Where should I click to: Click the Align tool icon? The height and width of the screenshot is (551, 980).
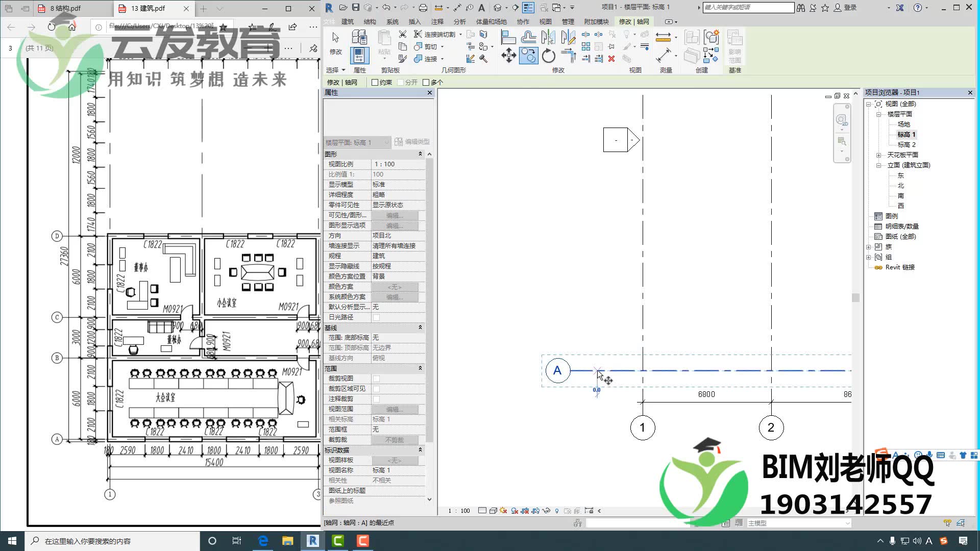pyautogui.click(x=508, y=37)
